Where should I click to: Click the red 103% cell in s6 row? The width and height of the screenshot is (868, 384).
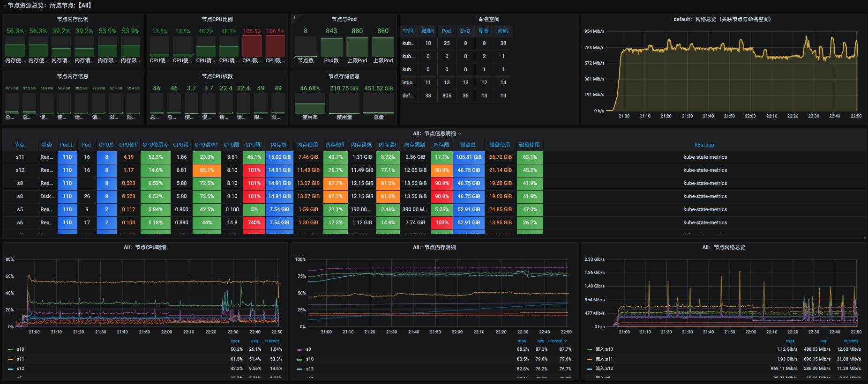[x=441, y=223]
